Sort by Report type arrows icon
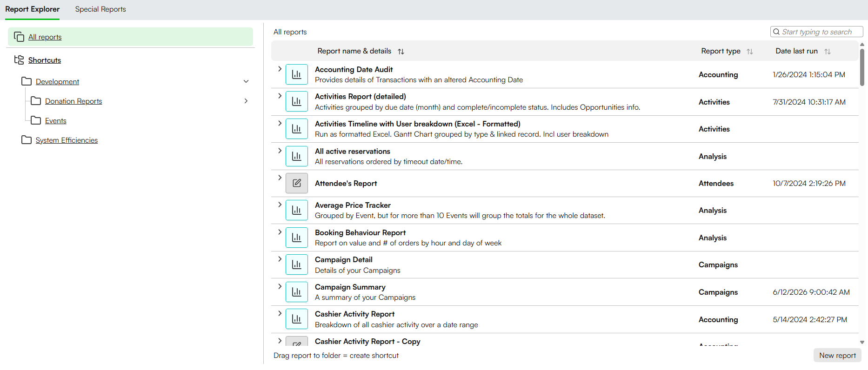Viewport: 868px width, 370px height. point(750,52)
